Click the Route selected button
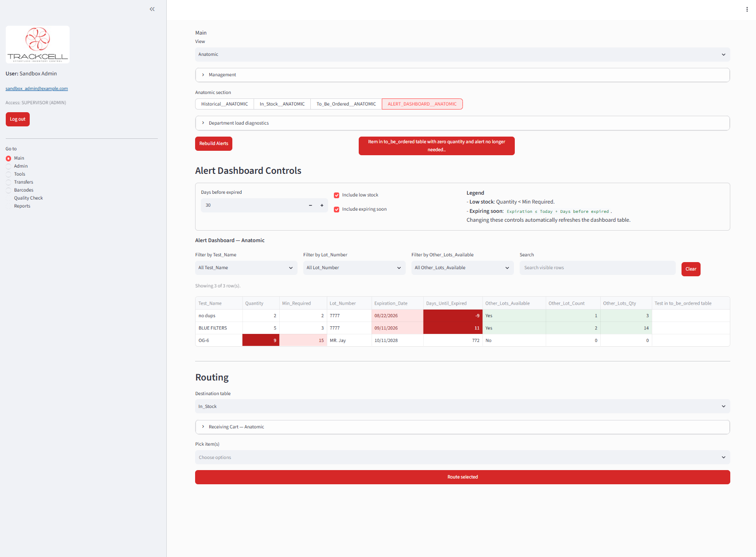Image resolution: width=756 pixels, height=557 pixels. pyautogui.click(x=462, y=477)
